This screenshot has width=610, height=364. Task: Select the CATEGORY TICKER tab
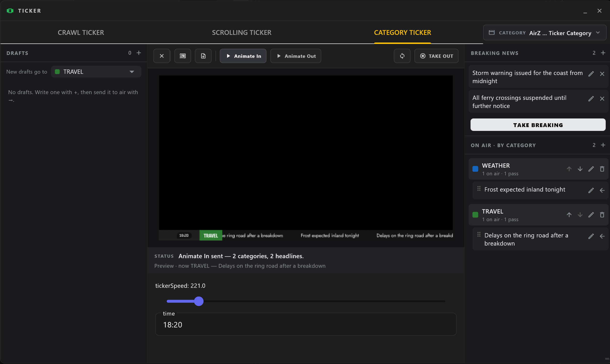[x=402, y=33]
